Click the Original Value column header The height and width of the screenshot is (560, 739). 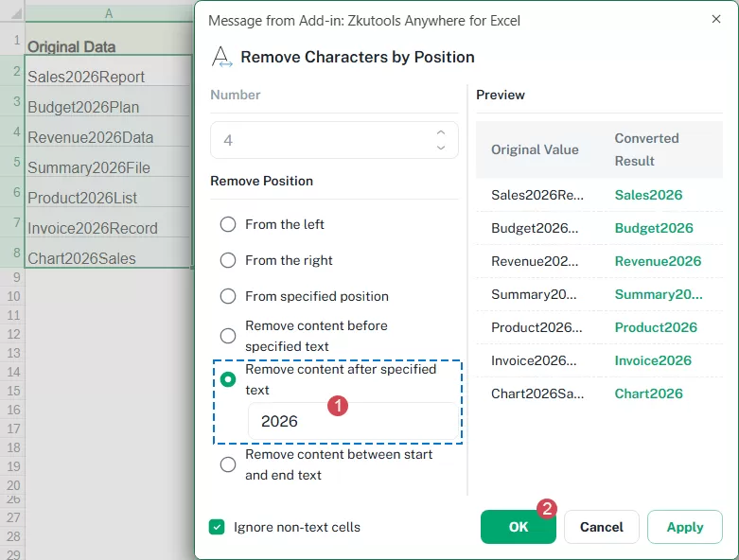(x=535, y=149)
